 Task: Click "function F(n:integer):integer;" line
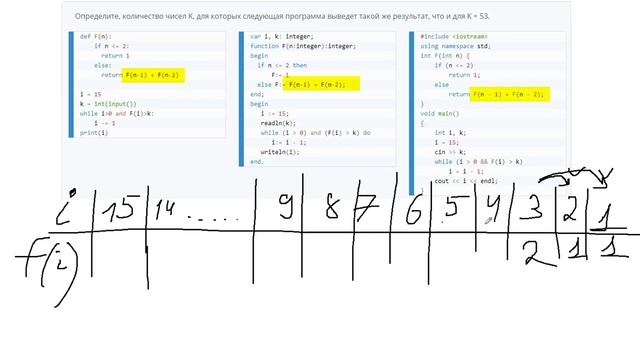pos(303,46)
